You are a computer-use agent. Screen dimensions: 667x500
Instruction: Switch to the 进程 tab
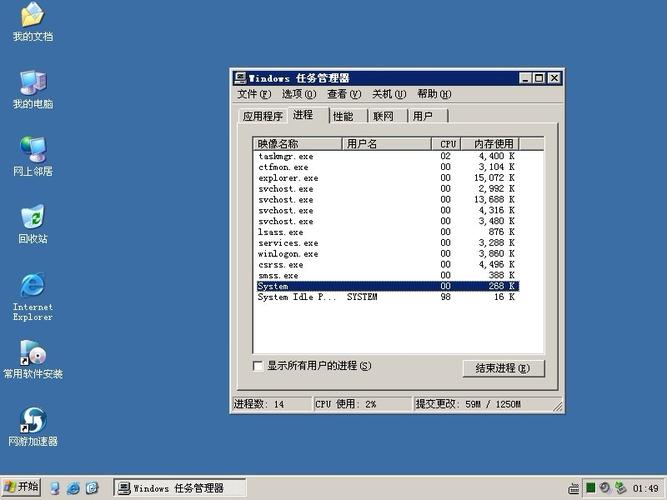[x=308, y=114]
